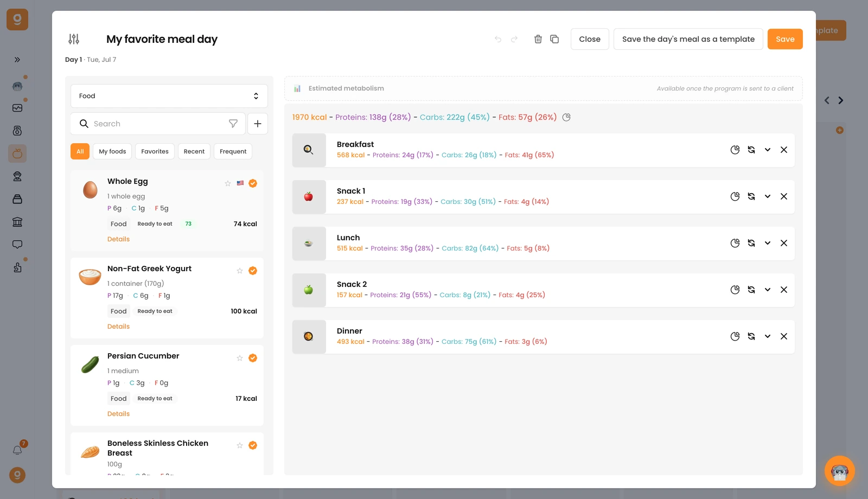Viewport: 868px width, 499px height.
Task: Click the redo arrow icon
Action: click(x=514, y=39)
